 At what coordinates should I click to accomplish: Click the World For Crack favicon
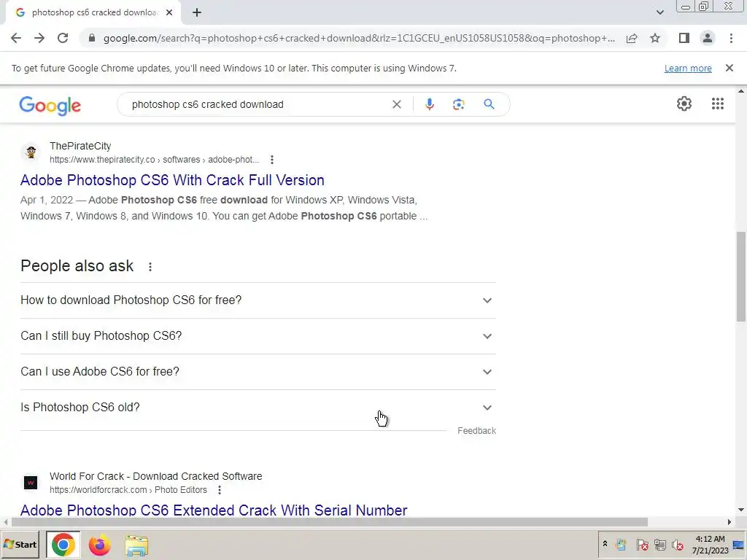(x=31, y=483)
